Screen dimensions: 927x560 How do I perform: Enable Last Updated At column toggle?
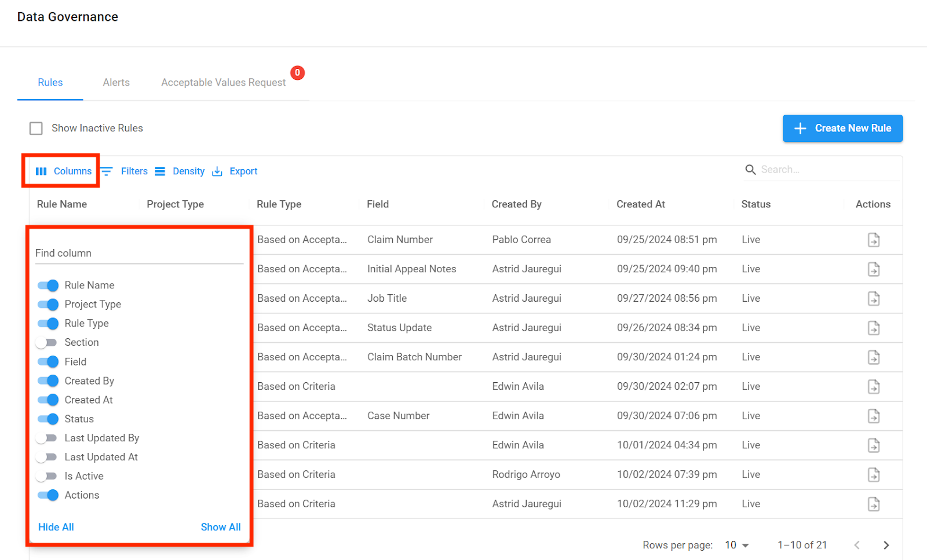[46, 457]
